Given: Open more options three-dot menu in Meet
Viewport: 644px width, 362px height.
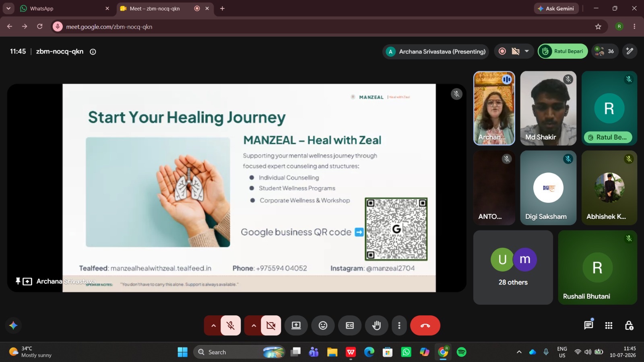Looking at the screenshot, I should click(399, 325).
